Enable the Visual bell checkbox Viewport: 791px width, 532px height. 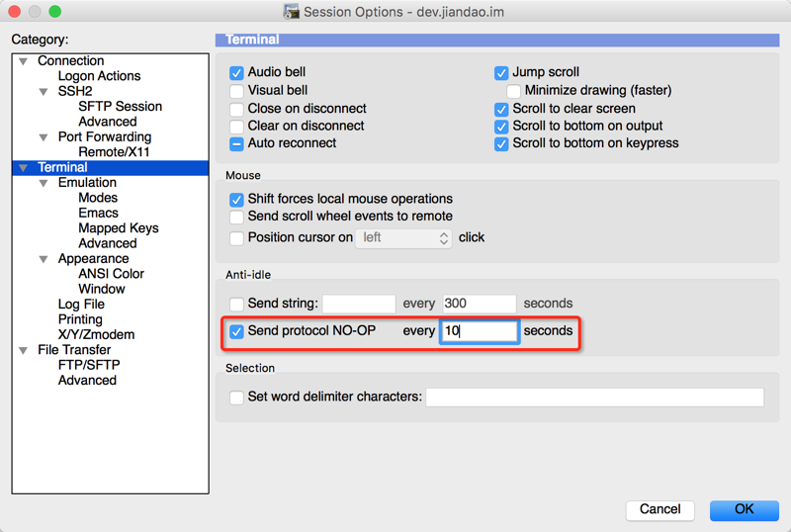point(236,91)
